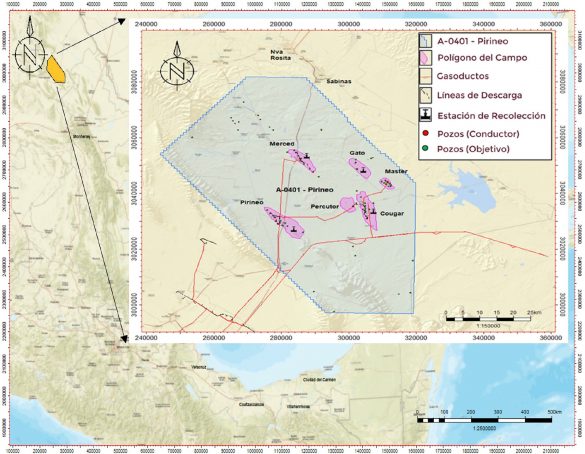585x454 pixels.
Task: Click the green Pozos (Objetivo) legend dot
Action: [x=426, y=148]
